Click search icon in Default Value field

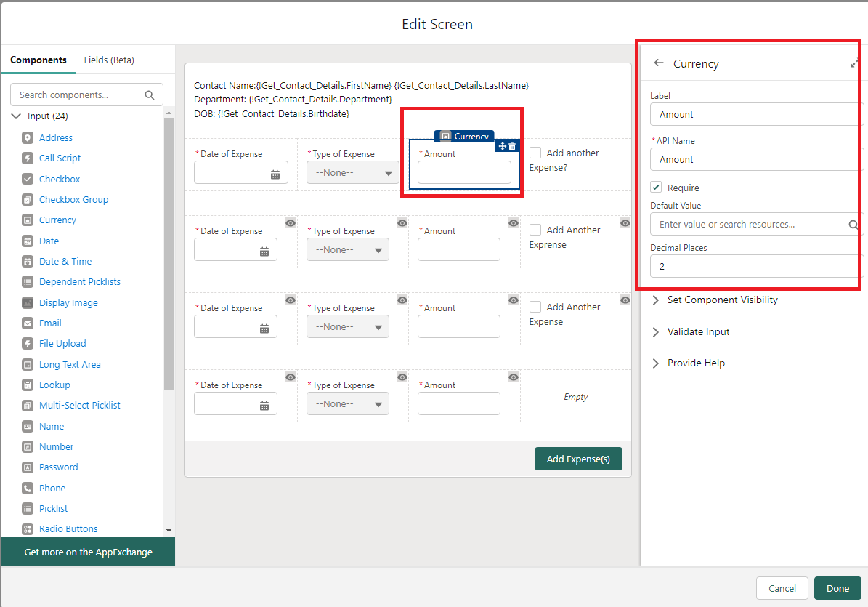[853, 225]
